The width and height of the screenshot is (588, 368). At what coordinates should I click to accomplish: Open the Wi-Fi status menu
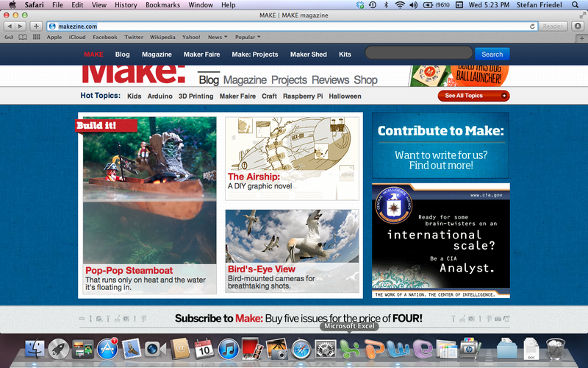pos(400,5)
